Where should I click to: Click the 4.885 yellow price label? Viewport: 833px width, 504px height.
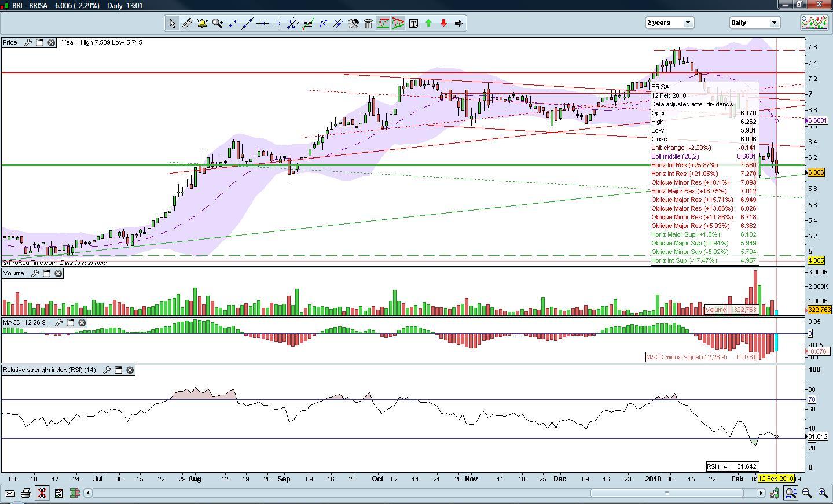click(x=816, y=261)
